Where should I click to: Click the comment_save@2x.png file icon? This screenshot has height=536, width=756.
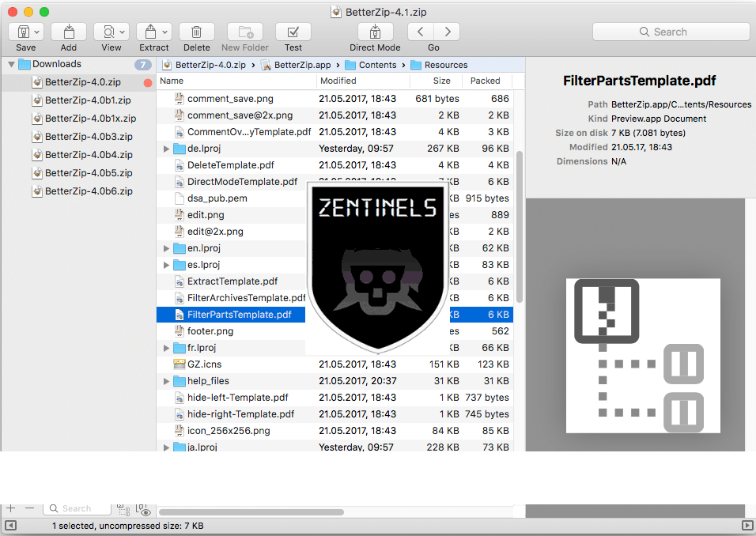click(180, 115)
